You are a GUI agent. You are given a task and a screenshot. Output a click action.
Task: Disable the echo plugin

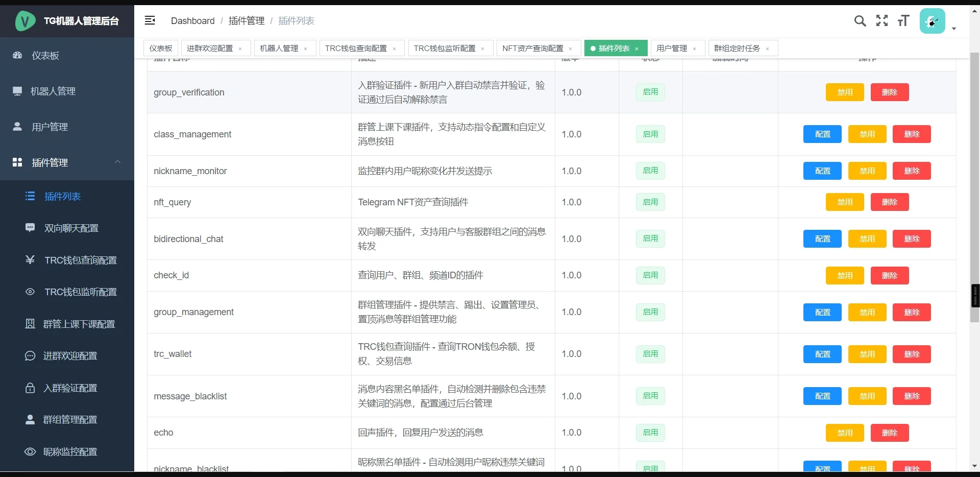pos(845,433)
